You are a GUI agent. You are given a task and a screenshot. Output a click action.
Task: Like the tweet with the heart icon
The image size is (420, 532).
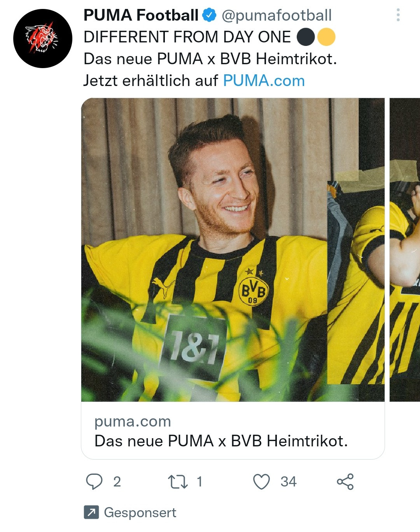(261, 481)
